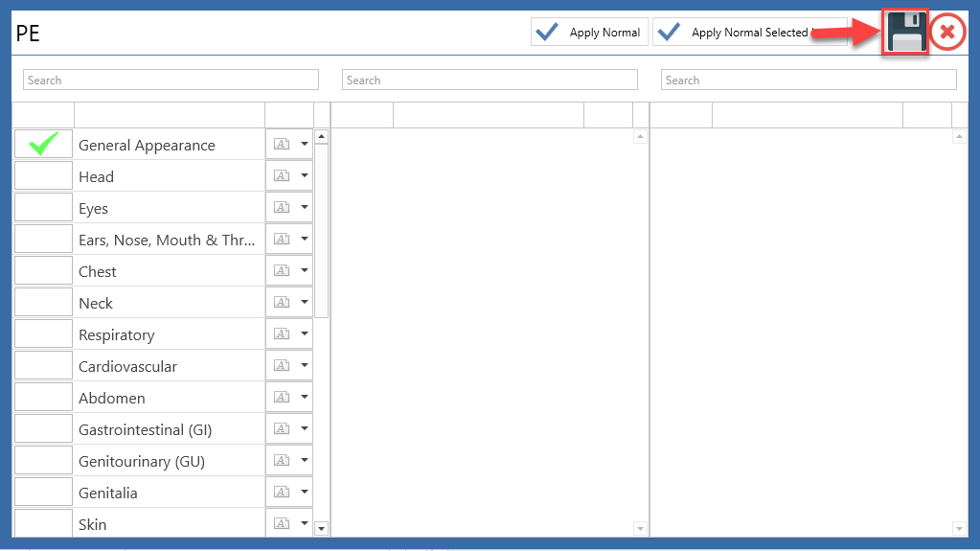
Task: Check the Cardiovascular checkbox
Action: coord(43,365)
